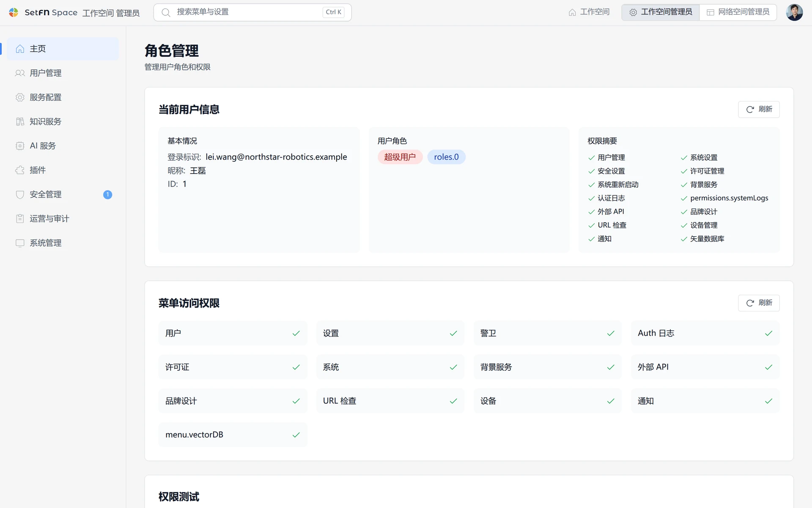Click the 设置 menu permission checkmark

(x=453, y=333)
